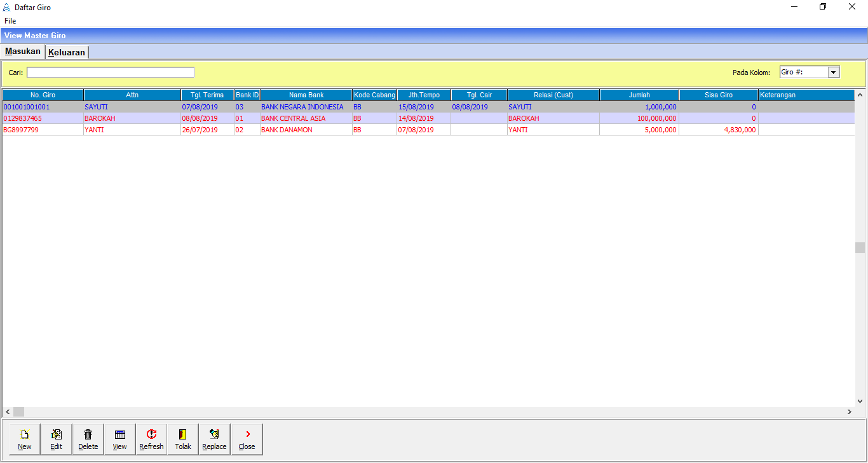Sort by the No. Giro column header
The image size is (868, 463).
pyautogui.click(x=43, y=95)
